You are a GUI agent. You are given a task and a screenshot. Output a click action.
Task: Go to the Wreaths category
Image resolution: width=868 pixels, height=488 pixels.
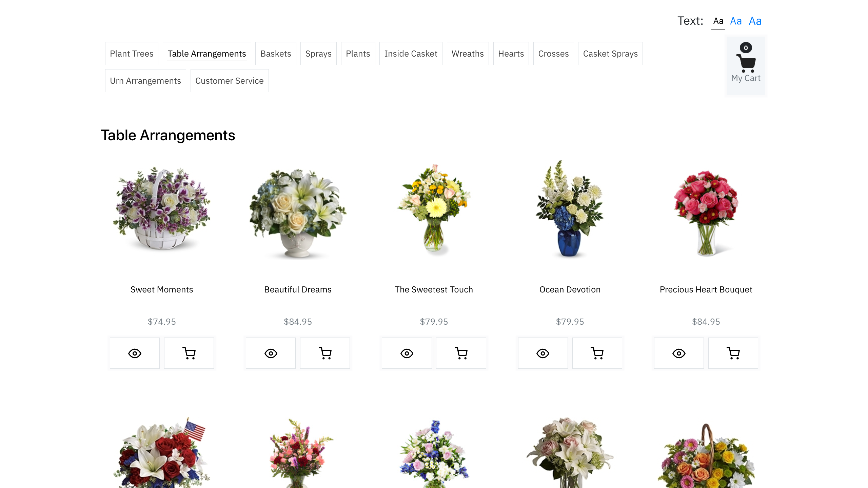tap(468, 54)
